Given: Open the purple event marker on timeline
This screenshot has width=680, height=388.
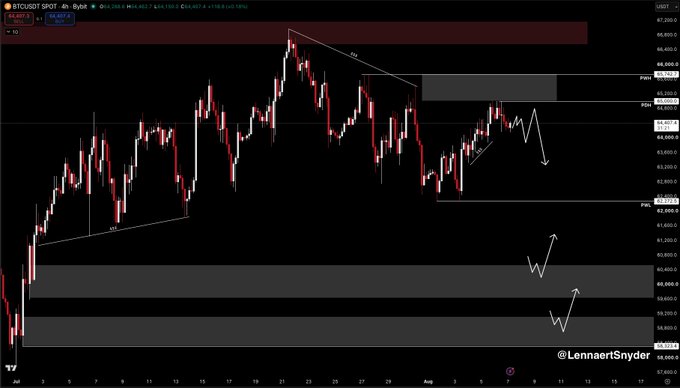Looking at the screenshot, I should pyautogui.click(x=510, y=371).
